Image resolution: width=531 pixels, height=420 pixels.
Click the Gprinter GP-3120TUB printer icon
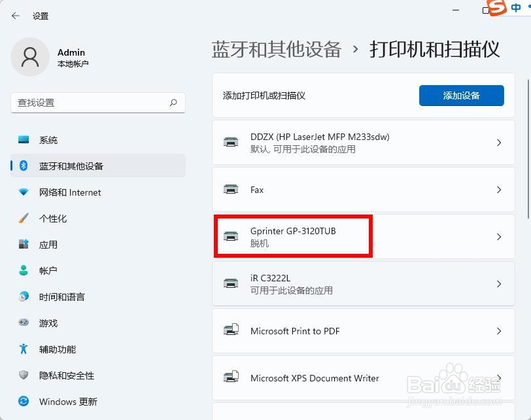coord(231,236)
